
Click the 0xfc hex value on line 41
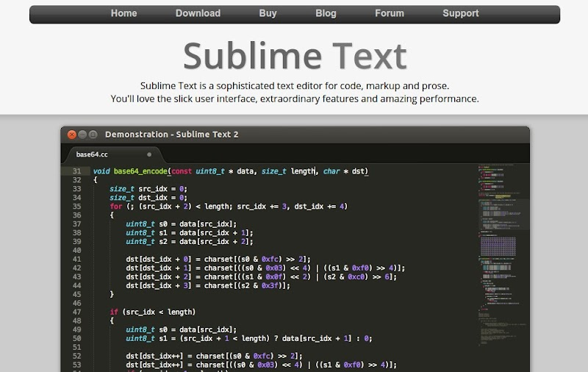click(270, 260)
